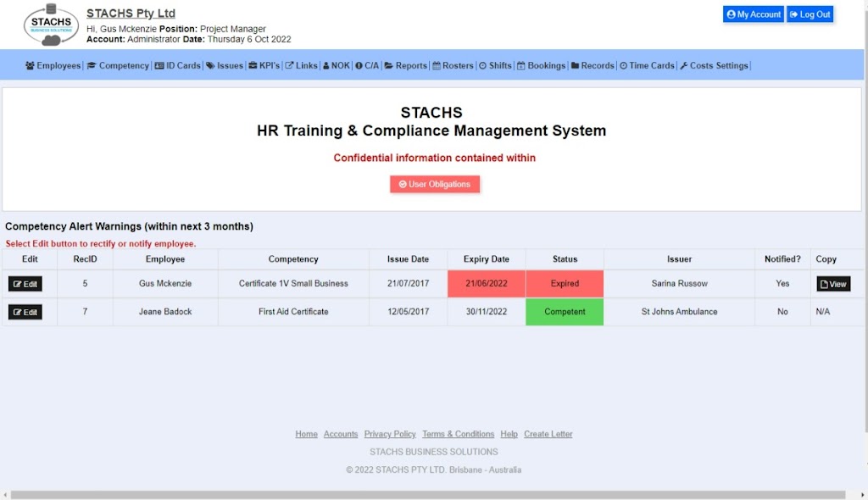
Task: Click the Competency column header
Action: click(292, 259)
